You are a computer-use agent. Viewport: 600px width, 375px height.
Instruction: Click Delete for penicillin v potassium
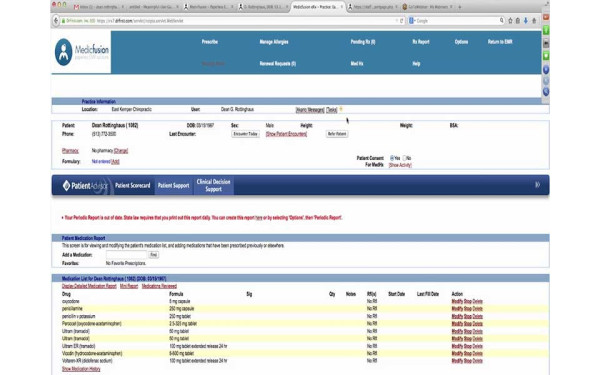478,316
